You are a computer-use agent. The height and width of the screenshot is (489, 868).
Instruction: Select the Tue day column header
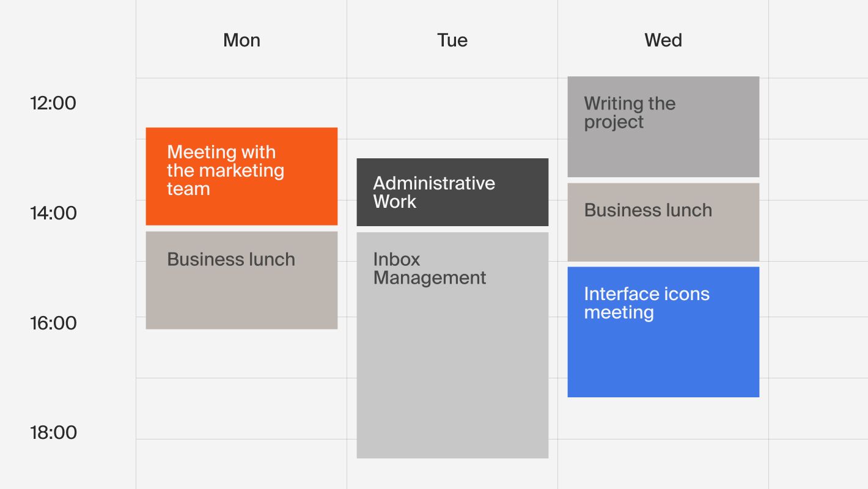coord(452,40)
